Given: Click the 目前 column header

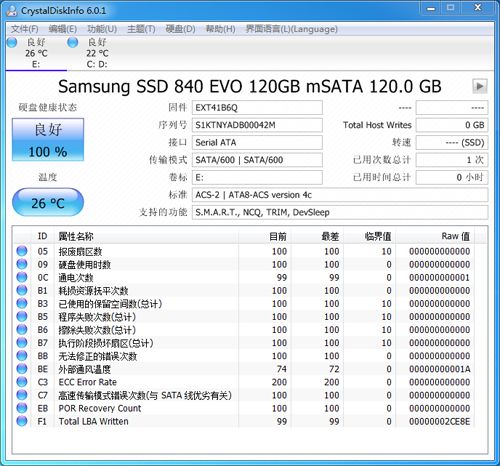Looking at the screenshot, I should point(264,236).
